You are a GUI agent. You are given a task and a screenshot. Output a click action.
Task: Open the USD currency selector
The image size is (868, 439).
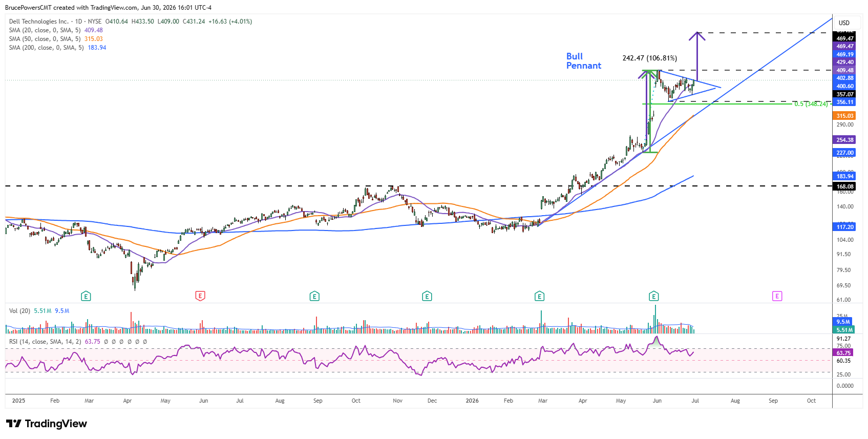coord(844,23)
